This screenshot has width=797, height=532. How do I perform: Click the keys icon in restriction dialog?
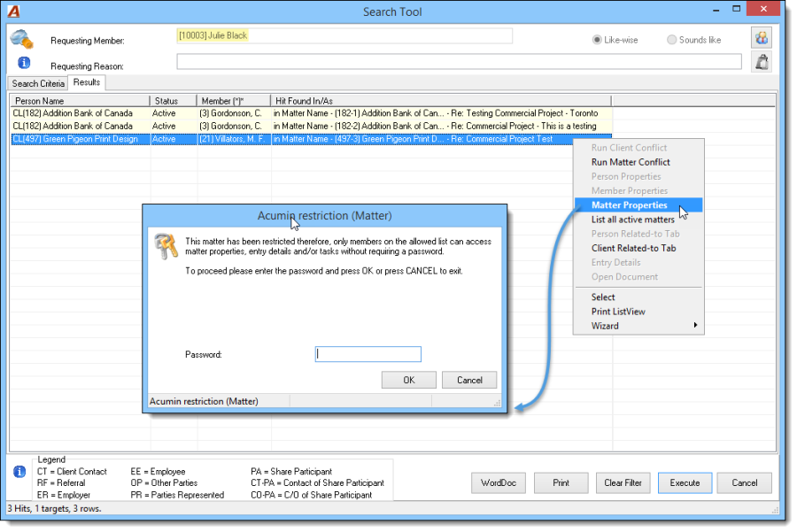[x=166, y=246]
